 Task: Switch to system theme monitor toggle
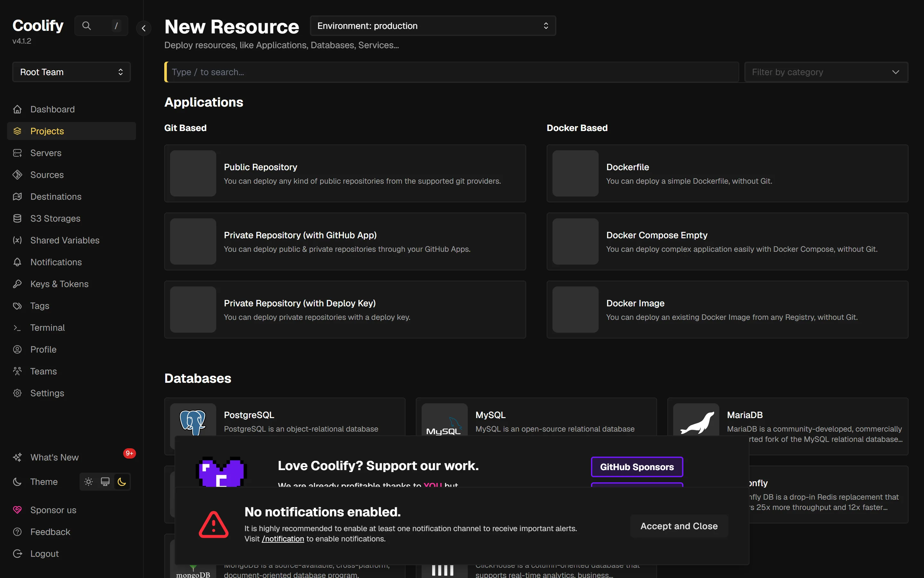pos(105,482)
